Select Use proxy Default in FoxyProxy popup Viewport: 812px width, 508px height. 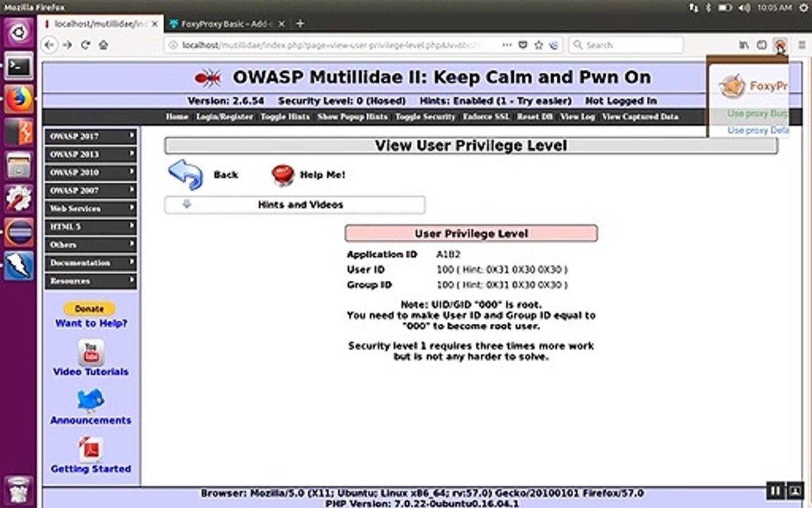[x=758, y=131]
